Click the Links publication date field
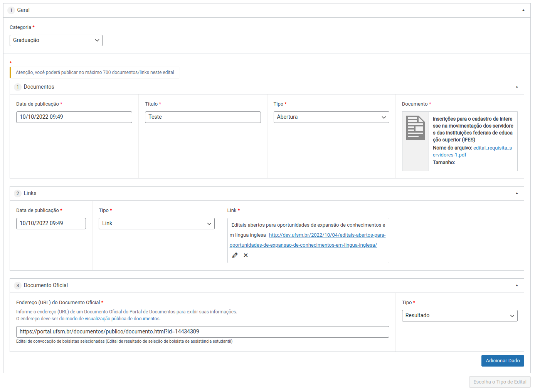This screenshot has width=535, height=392. point(51,224)
